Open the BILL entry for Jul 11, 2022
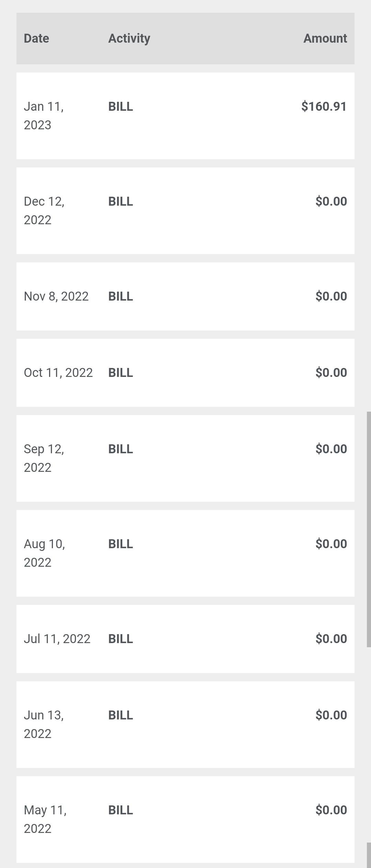The width and height of the screenshot is (371, 868). pyautogui.click(x=121, y=639)
